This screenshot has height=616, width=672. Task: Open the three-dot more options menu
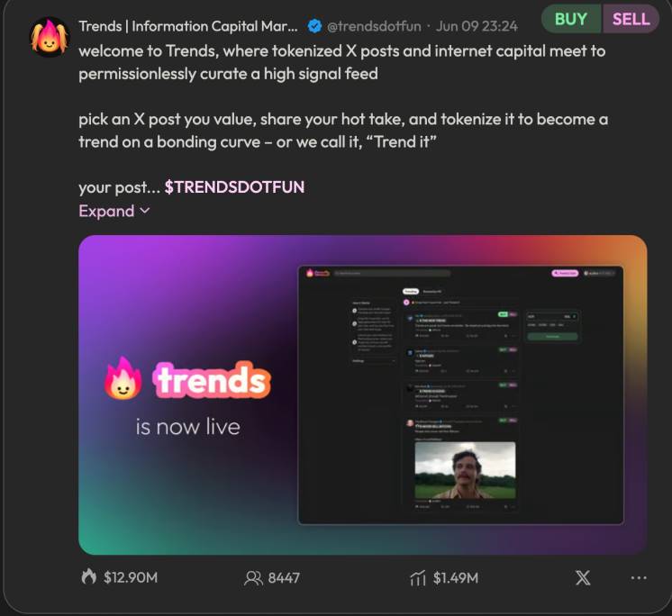[x=639, y=578]
